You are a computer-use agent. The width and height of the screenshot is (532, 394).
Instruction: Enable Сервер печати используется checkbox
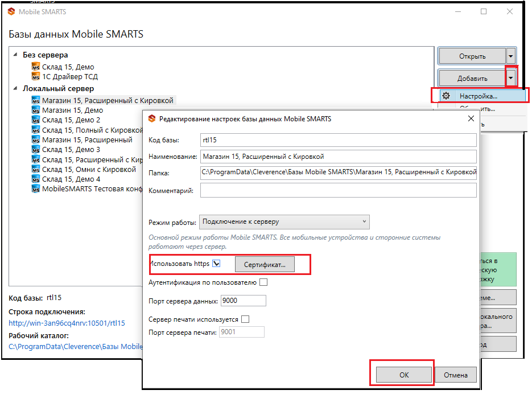click(x=245, y=319)
